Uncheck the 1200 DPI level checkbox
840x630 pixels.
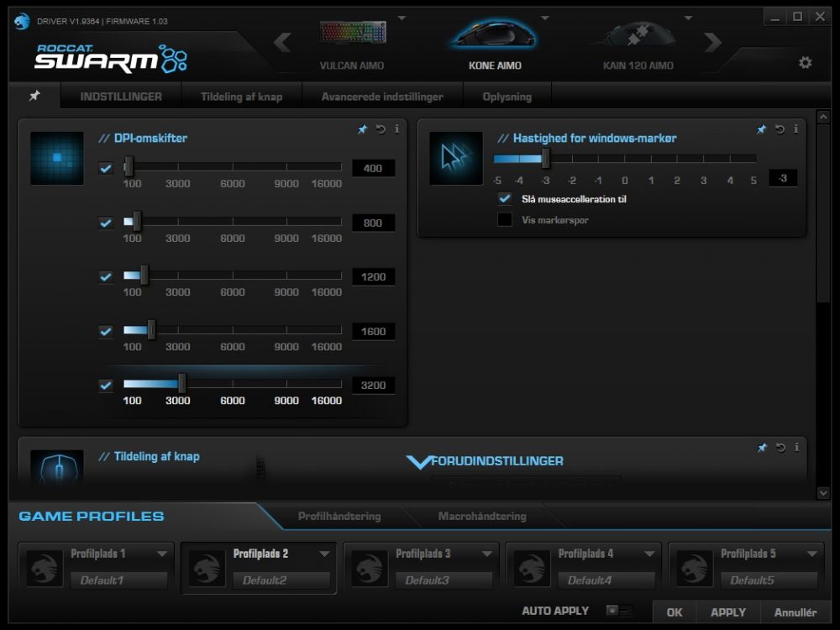coord(106,276)
